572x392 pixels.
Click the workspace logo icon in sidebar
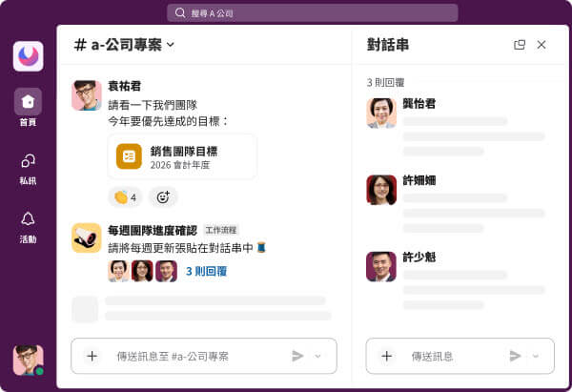tap(28, 56)
